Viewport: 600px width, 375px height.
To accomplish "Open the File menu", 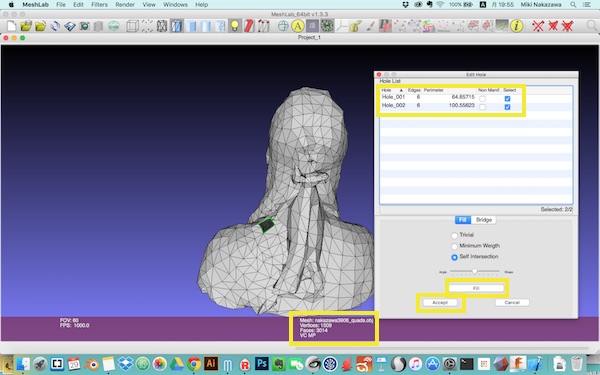I will pos(61,5).
